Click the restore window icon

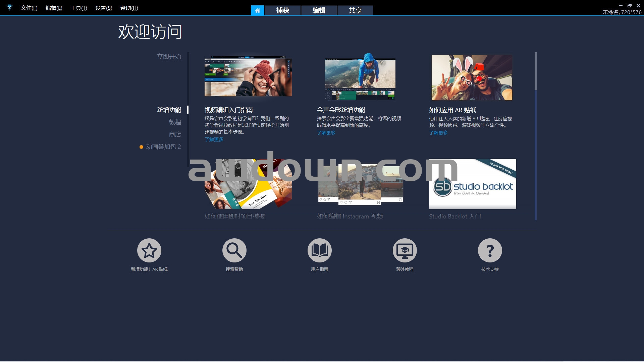point(629,5)
